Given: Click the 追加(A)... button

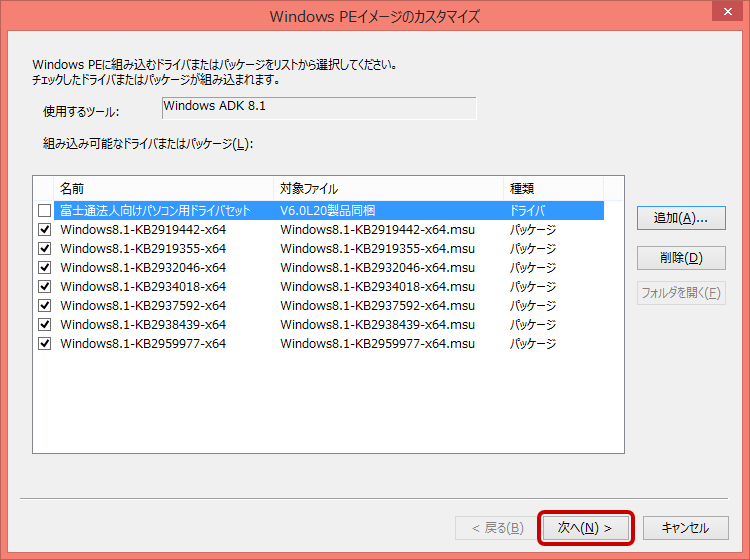Looking at the screenshot, I should (681, 218).
